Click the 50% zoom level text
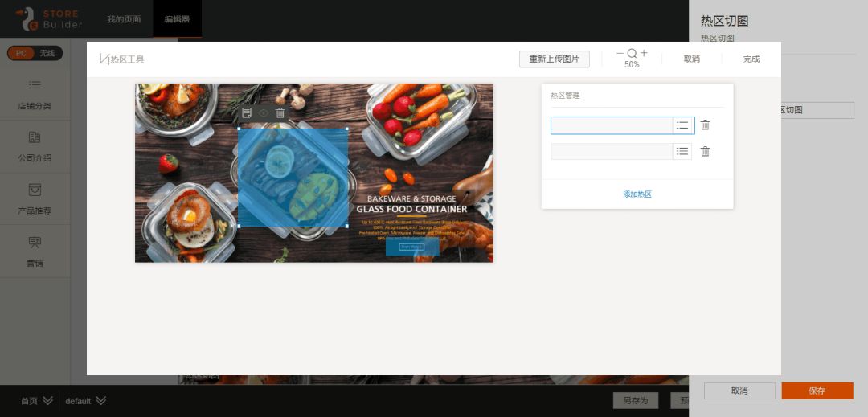Viewport: 868px width, 417px height. point(632,65)
